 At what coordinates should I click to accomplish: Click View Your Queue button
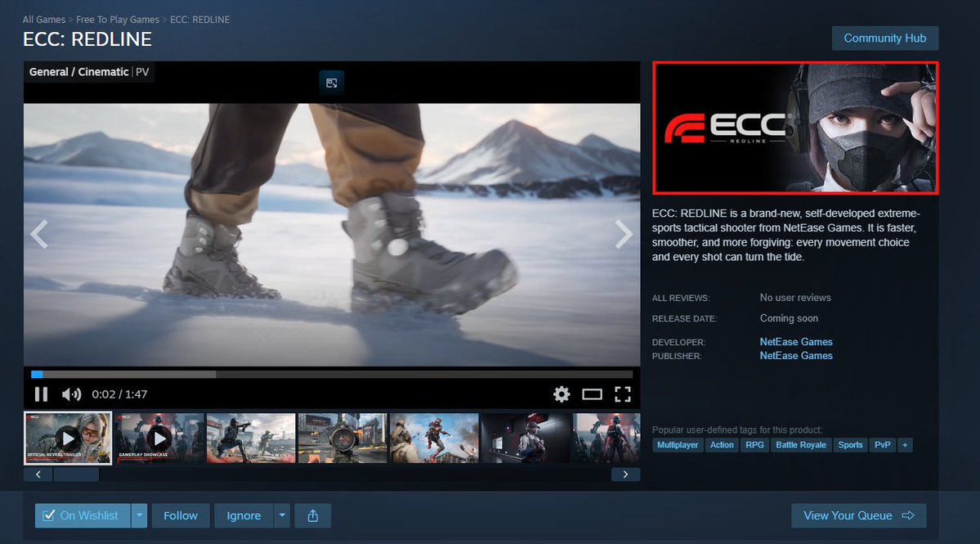[859, 516]
